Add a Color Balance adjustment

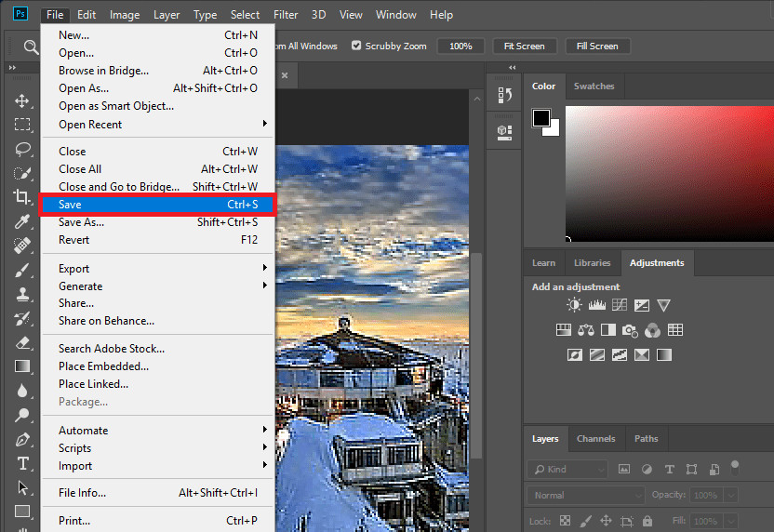point(585,330)
